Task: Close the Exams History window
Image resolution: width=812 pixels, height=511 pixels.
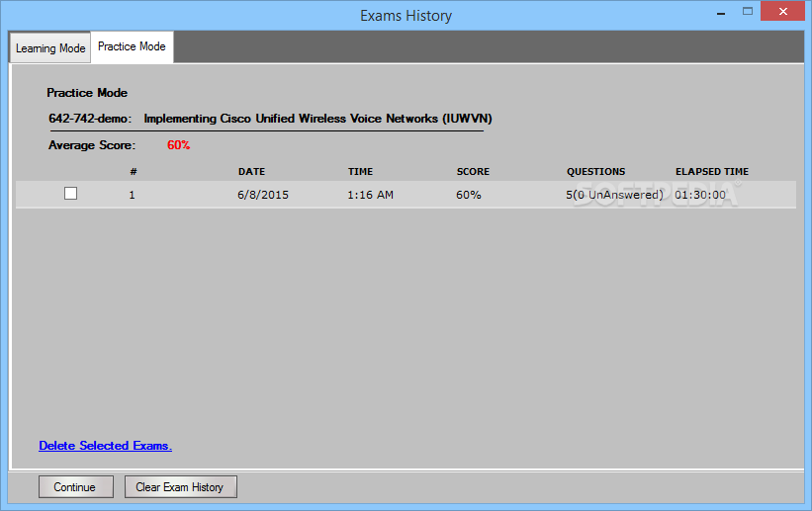Action: coord(783,12)
